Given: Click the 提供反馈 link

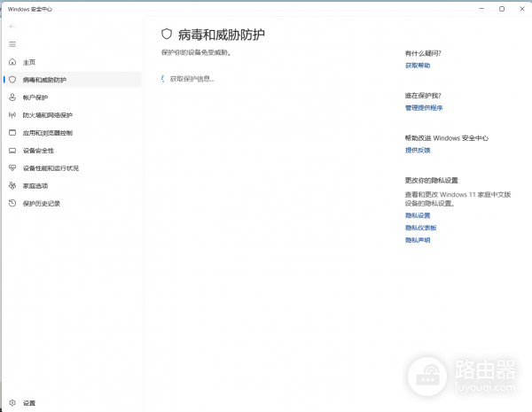Looking at the screenshot, I should point(418,151).
